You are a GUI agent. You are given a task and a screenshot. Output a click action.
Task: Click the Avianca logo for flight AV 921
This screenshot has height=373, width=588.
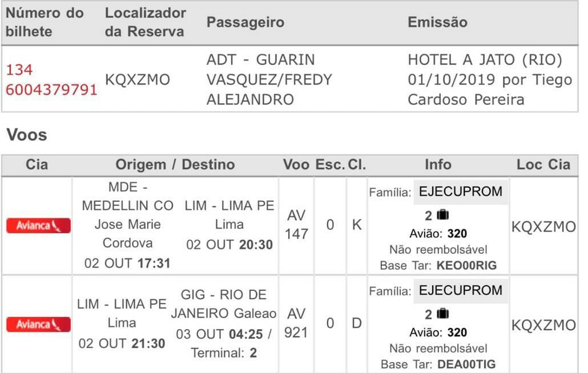pos(38,324)
